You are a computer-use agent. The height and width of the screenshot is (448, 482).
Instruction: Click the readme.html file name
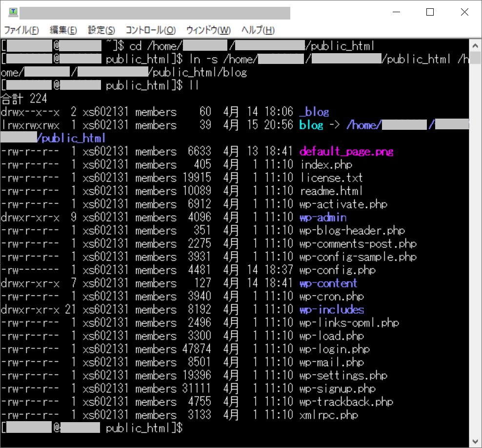(x=331, y=191)
